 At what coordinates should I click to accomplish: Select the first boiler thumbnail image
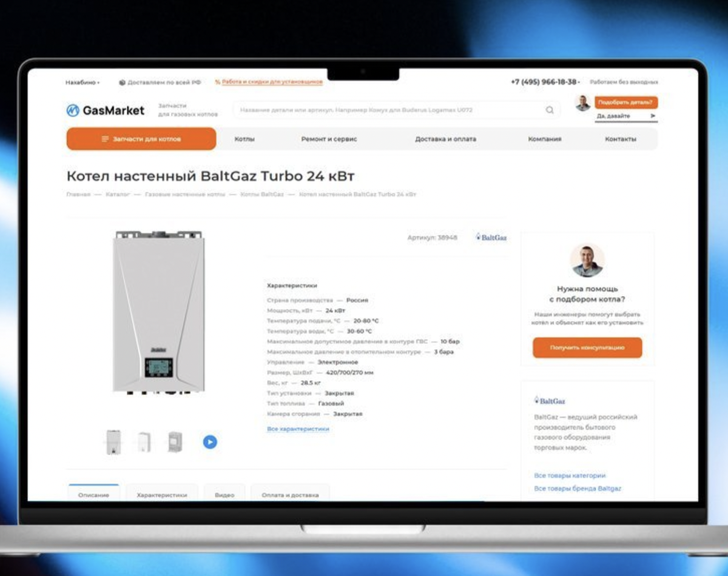[113, 442]
